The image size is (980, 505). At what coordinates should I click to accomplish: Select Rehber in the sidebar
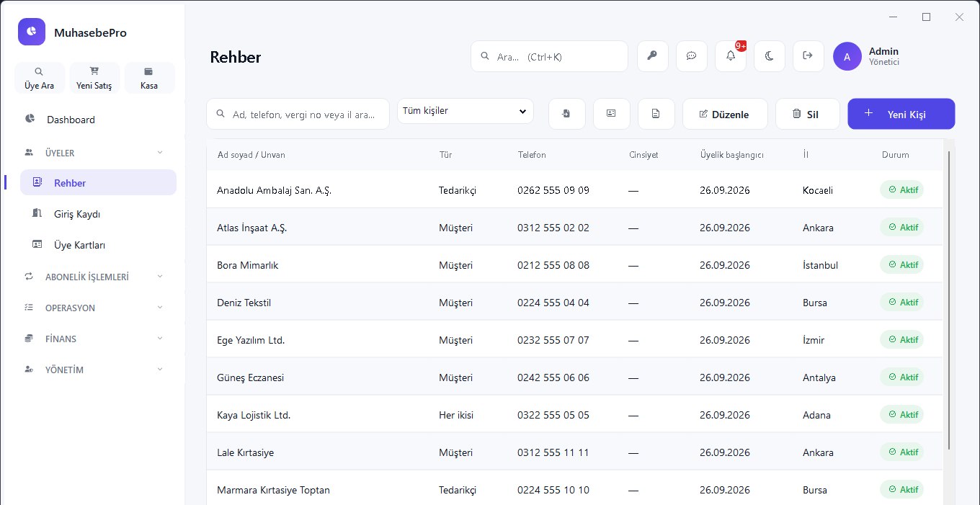(98, 183)
